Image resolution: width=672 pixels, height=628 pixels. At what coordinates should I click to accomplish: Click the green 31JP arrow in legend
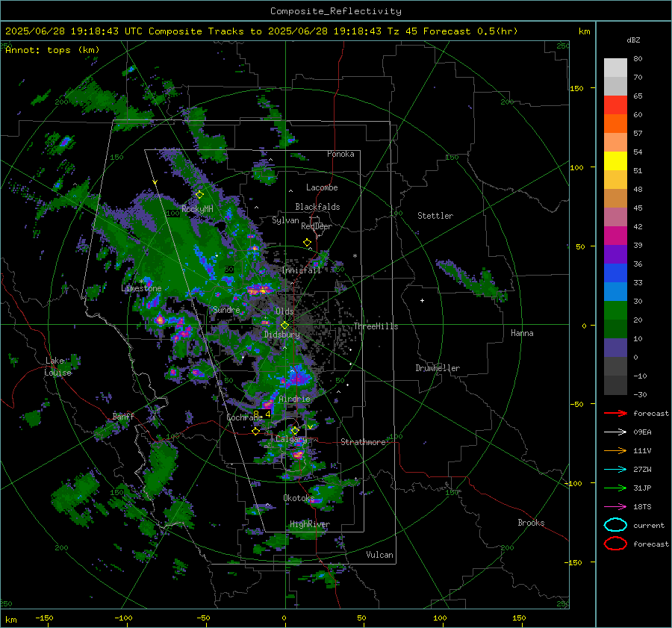pos(615,488)
